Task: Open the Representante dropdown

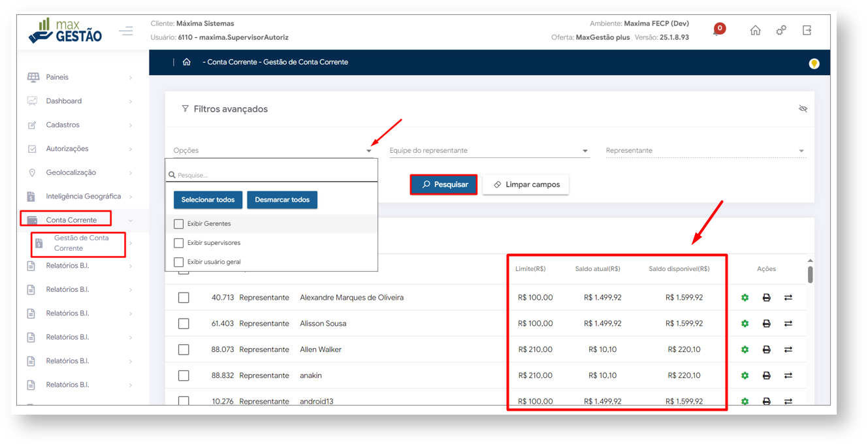Action: pos(705,151)
